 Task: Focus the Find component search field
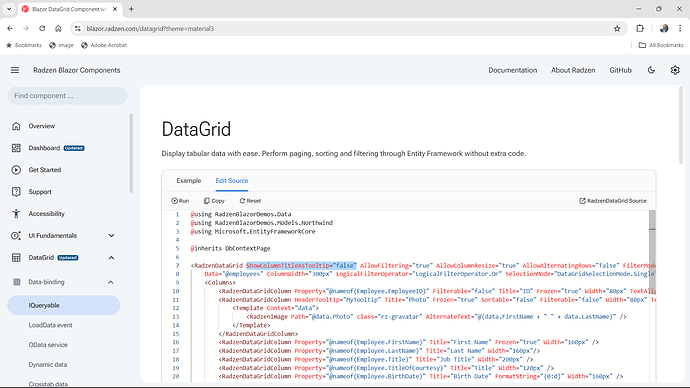click(67, 95)
